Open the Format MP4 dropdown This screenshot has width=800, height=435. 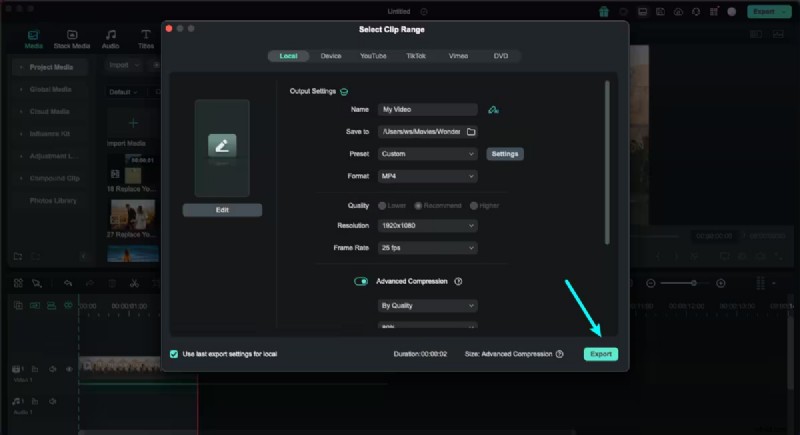pyautogui.click(x=428, y=176)
